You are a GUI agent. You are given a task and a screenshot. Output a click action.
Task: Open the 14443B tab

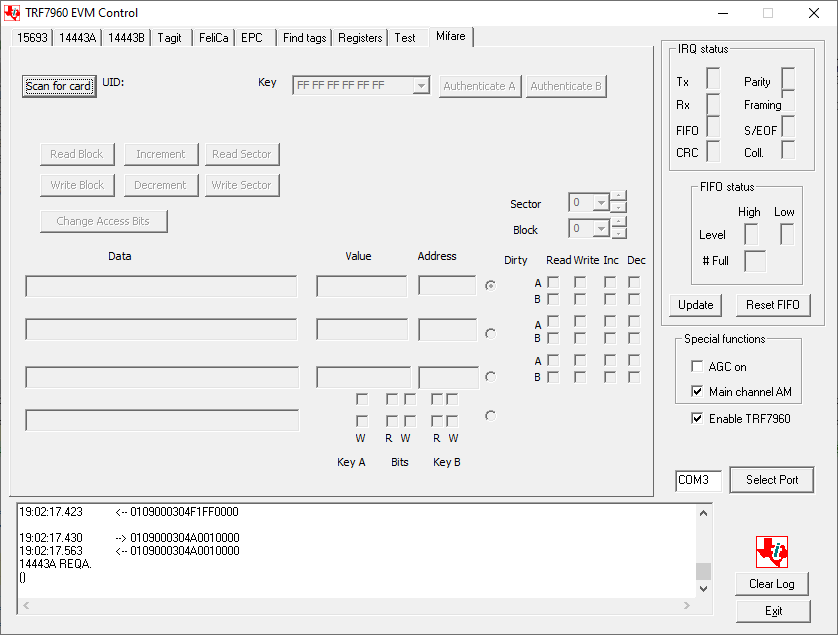[126, 38]
